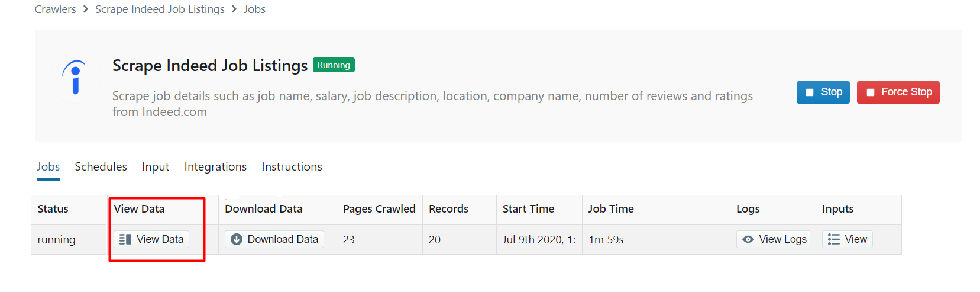Click the Jobs breadcrumb item
Viewport: 980px width, 292px height.
click(x=255, y=9)
